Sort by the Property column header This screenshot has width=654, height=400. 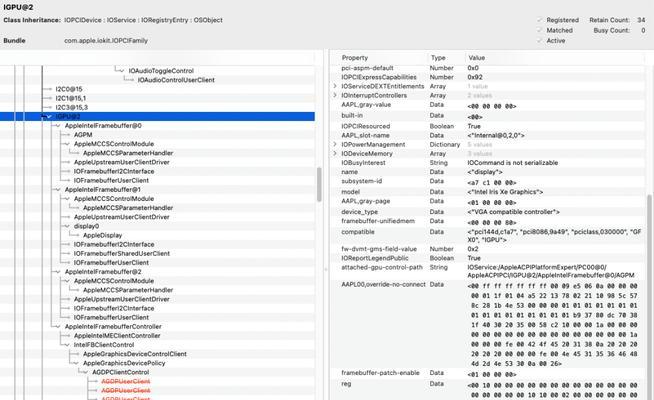coord(355,58)
